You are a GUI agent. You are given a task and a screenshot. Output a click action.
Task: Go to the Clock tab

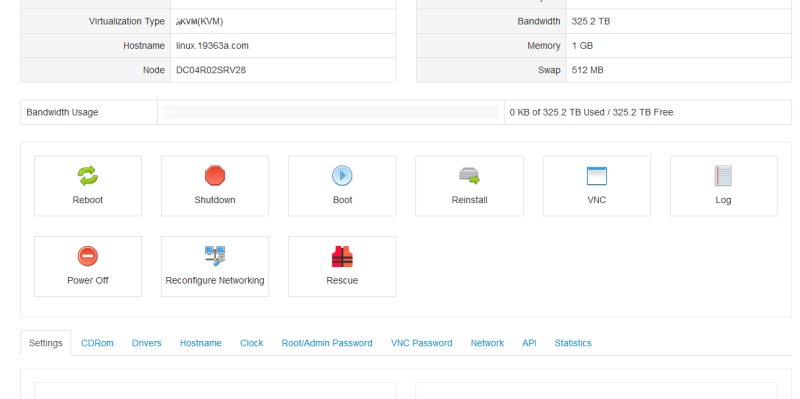[x=252, y=343]
